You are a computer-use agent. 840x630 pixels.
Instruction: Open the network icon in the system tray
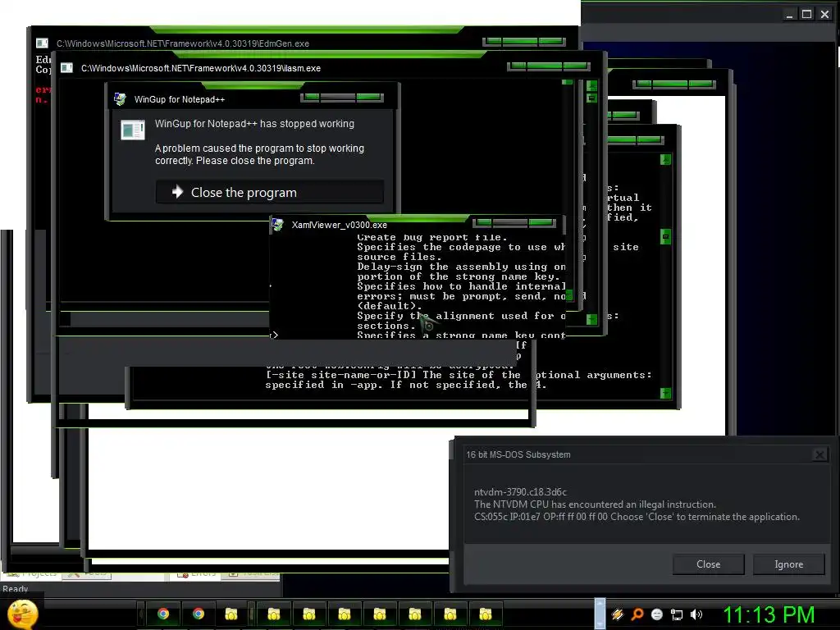(677, 614)
